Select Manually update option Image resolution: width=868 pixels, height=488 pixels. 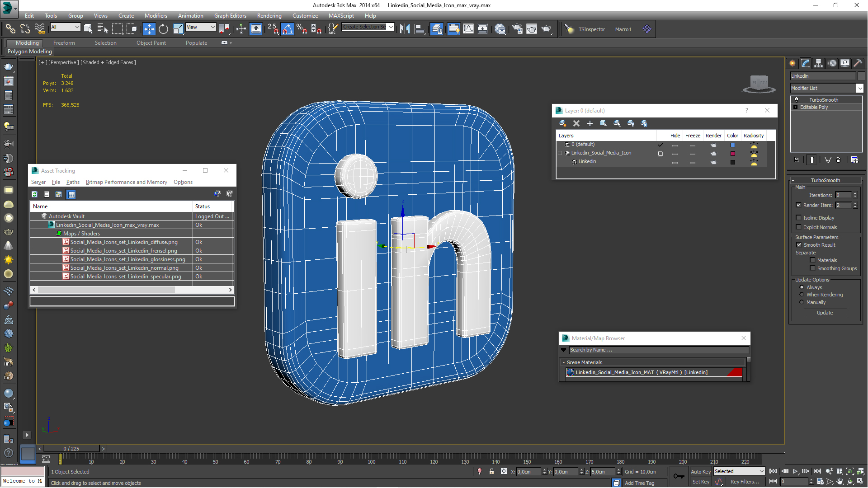click(802, 302)
